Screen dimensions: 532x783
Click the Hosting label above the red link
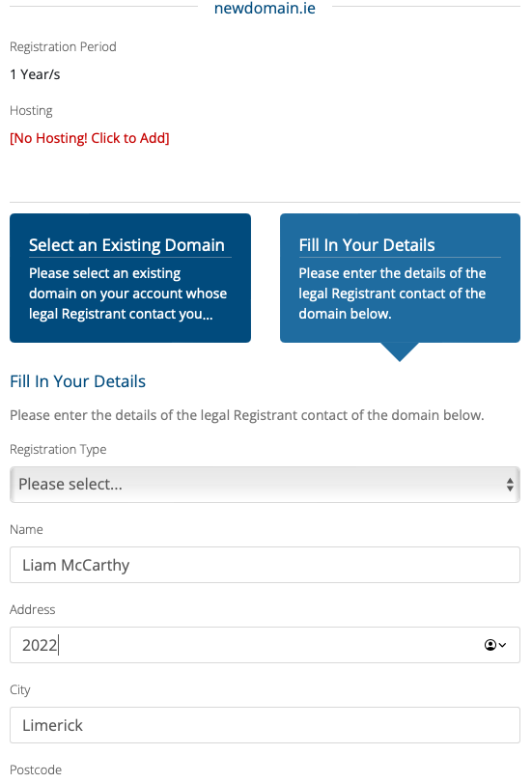click(31, 111)
